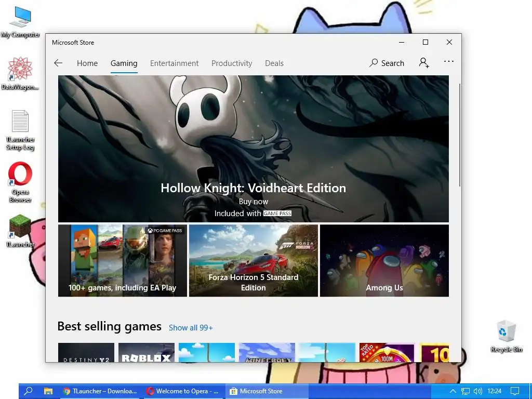Close the Microsoft Store window
Image resolution: width=532 pixels, height=399 pixels.
449,43
